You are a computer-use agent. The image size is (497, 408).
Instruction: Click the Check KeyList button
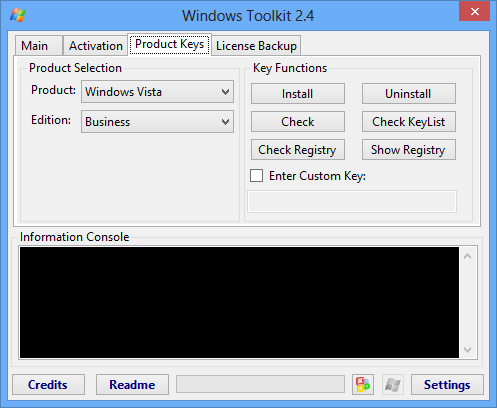(409, 122)
